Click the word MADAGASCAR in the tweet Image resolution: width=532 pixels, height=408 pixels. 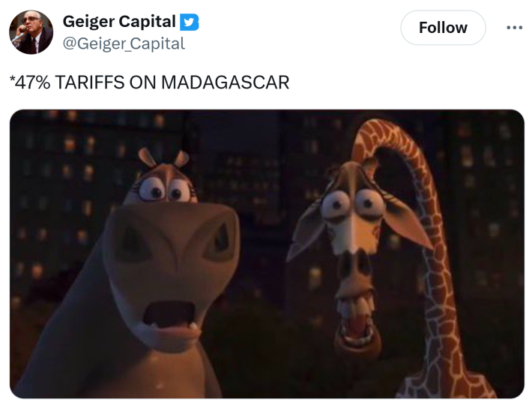click(226, 82)
